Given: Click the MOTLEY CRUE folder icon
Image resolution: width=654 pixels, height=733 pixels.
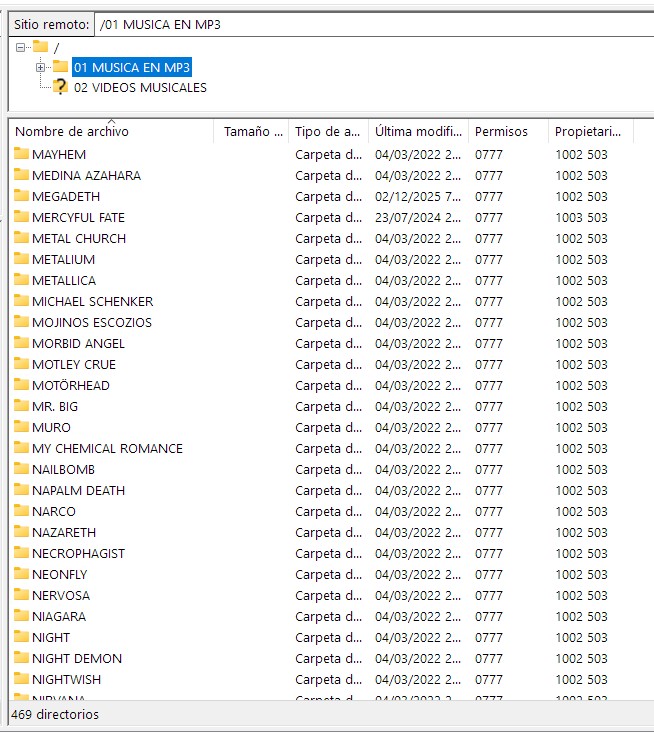Looking at the screenshot, I should pyautogui.click(x=22, y=364).
